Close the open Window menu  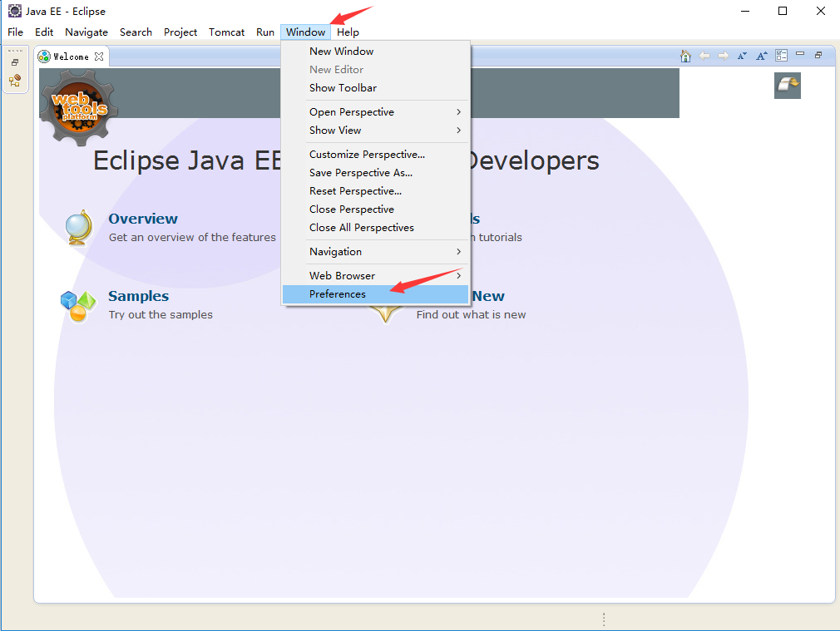point(305,32)
